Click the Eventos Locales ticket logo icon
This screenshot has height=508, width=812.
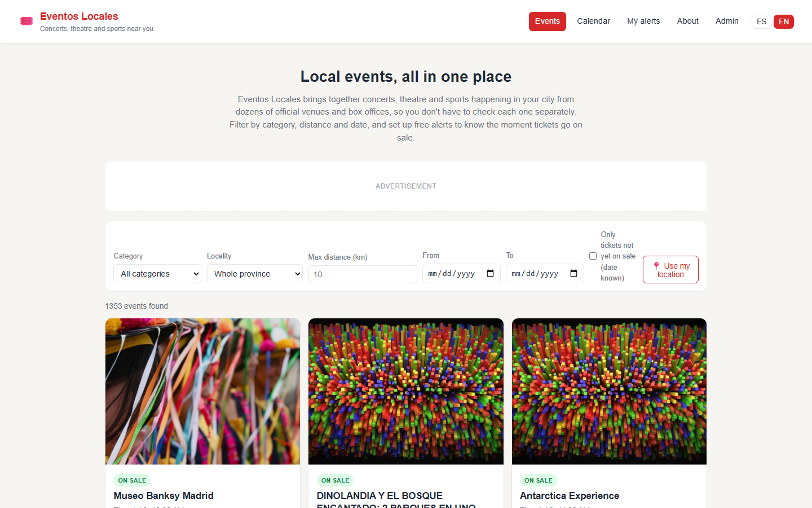pyautogui.click(x=27, y=21)
